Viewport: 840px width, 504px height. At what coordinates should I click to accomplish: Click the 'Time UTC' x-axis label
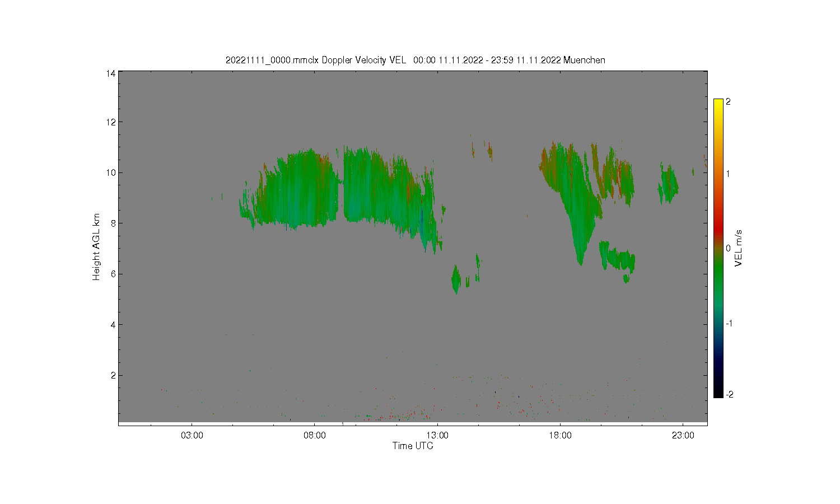click(413, 446)
